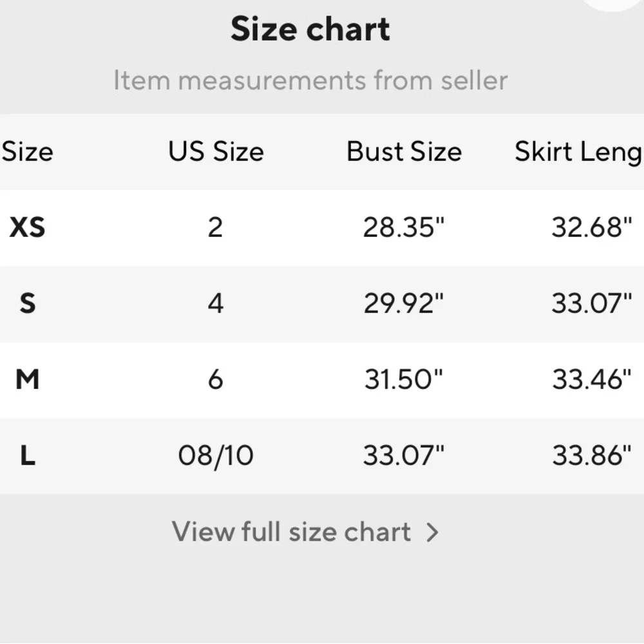Click the View full size chart link

click(291, 532)
